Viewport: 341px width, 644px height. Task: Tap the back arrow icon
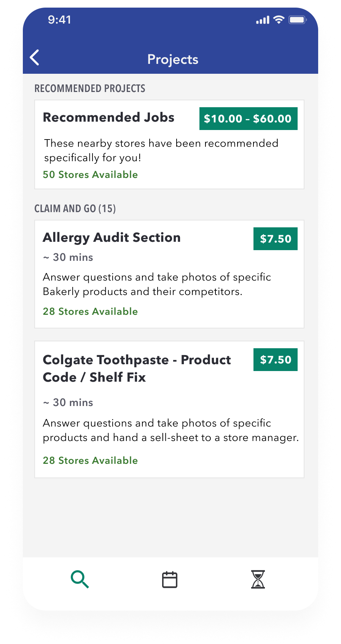(35, 58)
